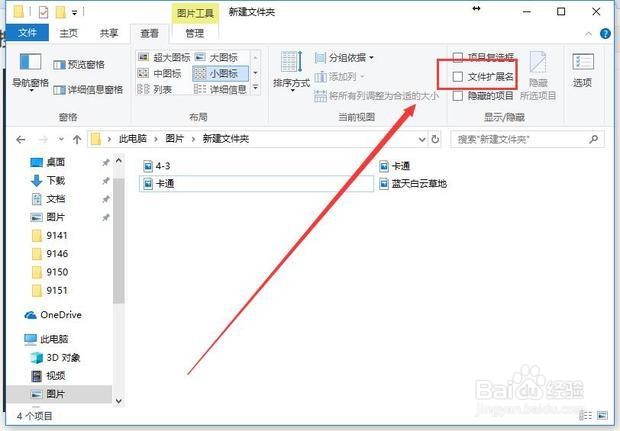
Task: Open Documents (文档) in quick access
Action: click(48, 198)
